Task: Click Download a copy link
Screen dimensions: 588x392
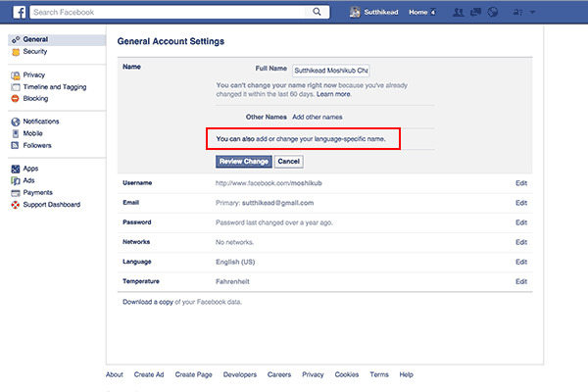Action: pyautogui.click(x=148, y=302)
